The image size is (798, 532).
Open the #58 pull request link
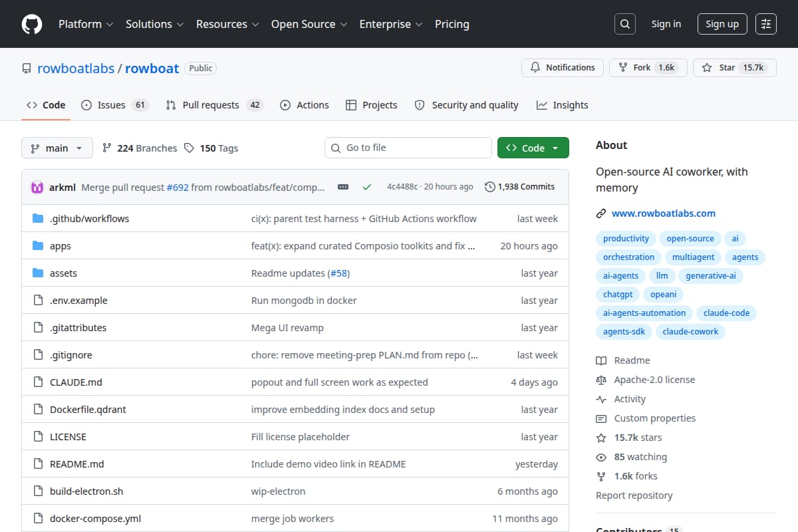pyautogui.click(x=338, y=273)
